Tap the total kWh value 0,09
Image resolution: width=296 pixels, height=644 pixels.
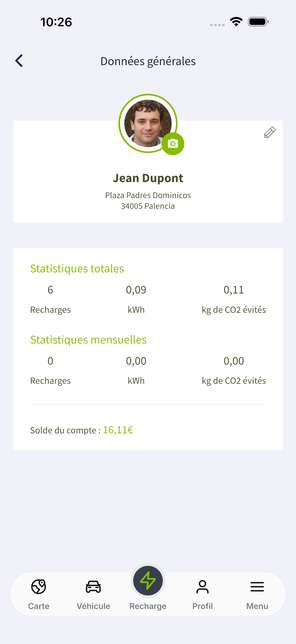pyautogui.click(x=136, y=290)
